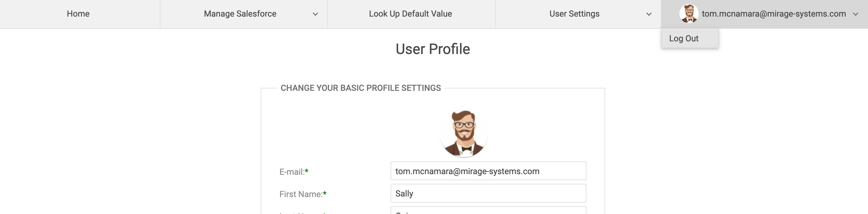Screen dimensions: 868x214
Task: Click the green asterisk beside E-mail
Action: 307,171
